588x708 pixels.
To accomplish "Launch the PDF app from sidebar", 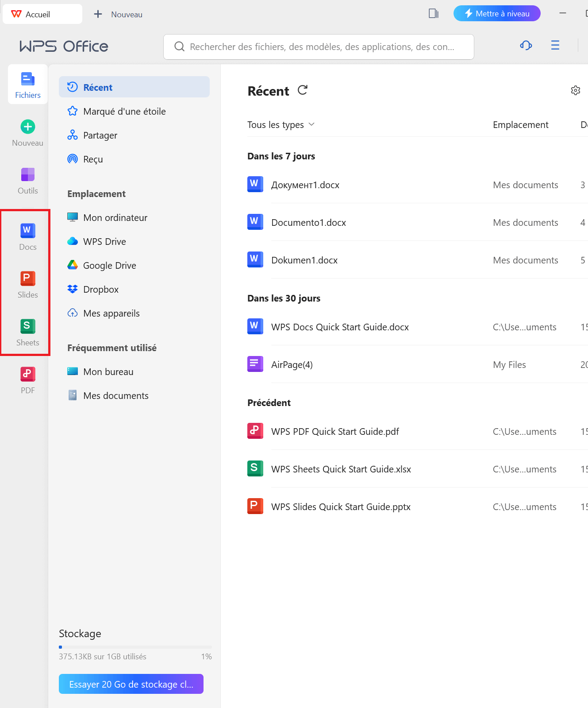I will point(27,380).
